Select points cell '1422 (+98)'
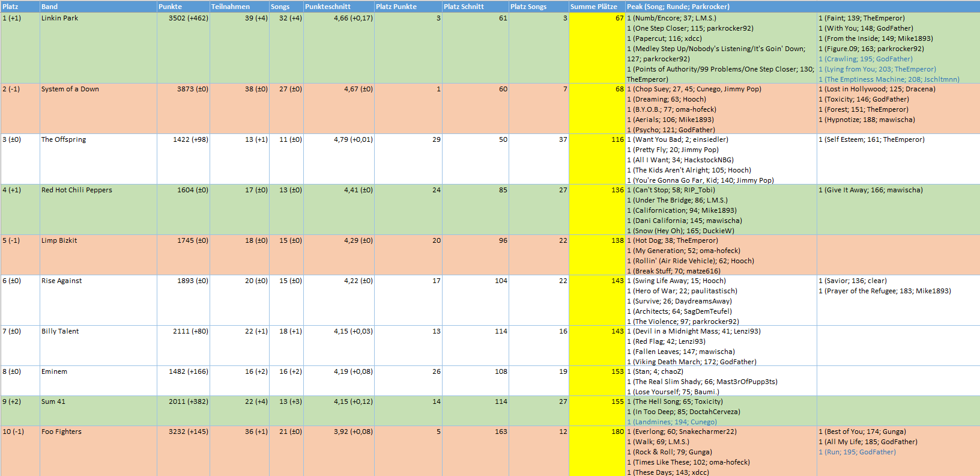Screen dimensions: 980x476 click(183, 159)
